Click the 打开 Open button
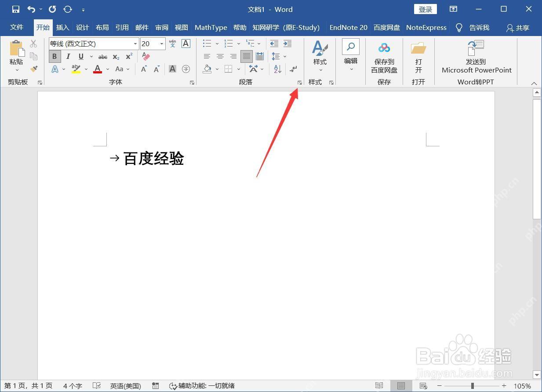Viewport: 542px width, 392px height. click(418, 57)
